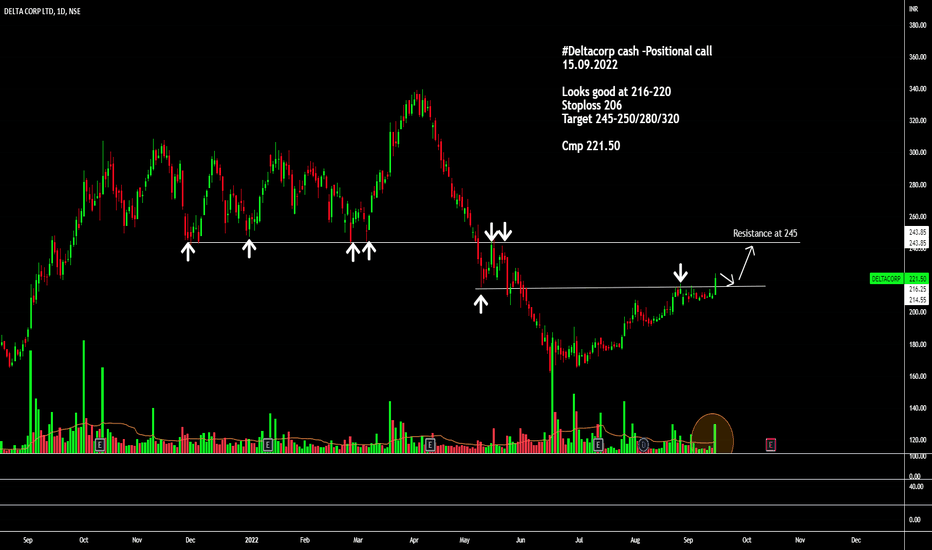
Task: Click the May label on time axis
Action: click(x=465, y=540)
